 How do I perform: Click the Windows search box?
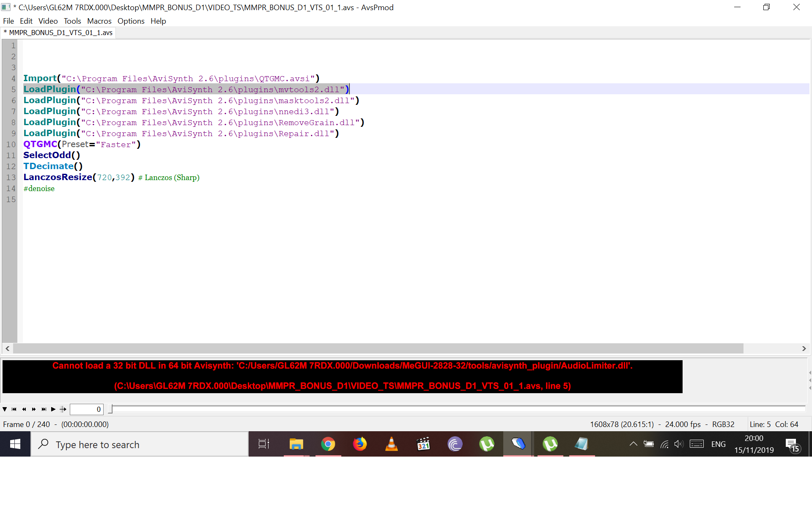(x=140, y=444)
